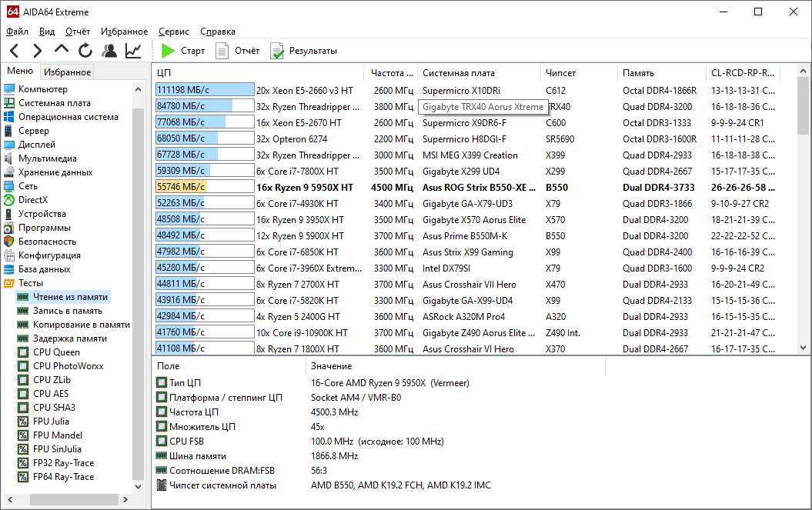The image size is (812, 510).
Task: Open the Файл menu
Action: pyautogui.click(x=17, y=32)
